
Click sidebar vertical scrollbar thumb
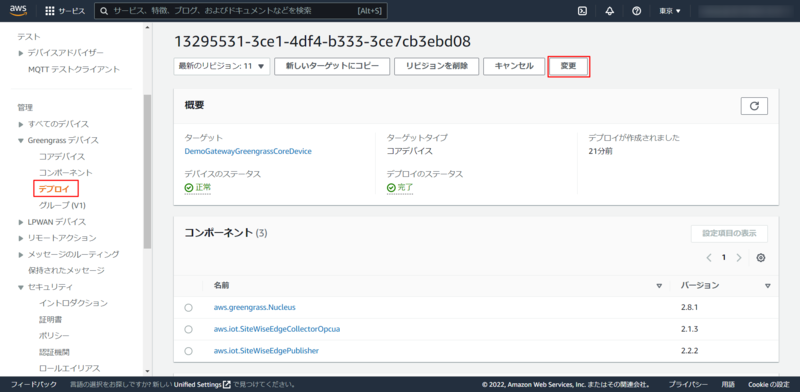point(147,171)
